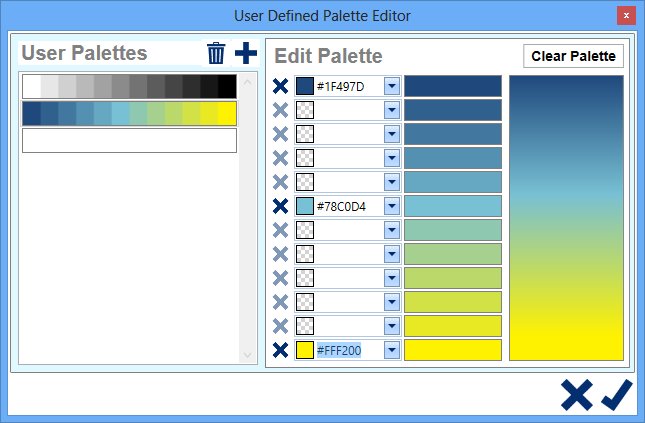Cancel the dialog with bottom X icon
645x423 pixels.
tap(577, 394)
